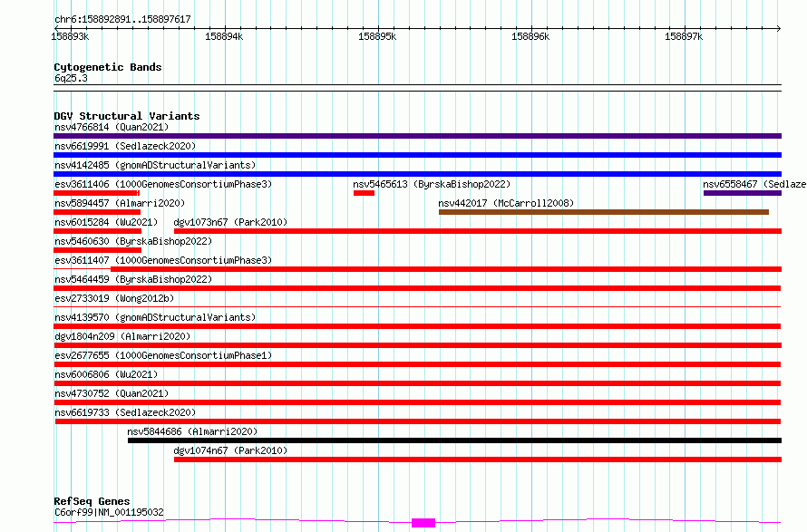Click the dgv1074n67 (Park2010) label

point(230,450)
